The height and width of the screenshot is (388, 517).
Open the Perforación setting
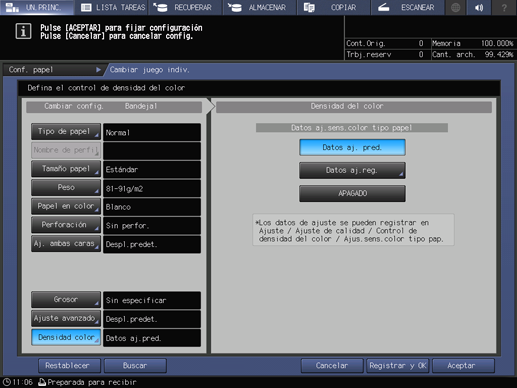[66, 225]
